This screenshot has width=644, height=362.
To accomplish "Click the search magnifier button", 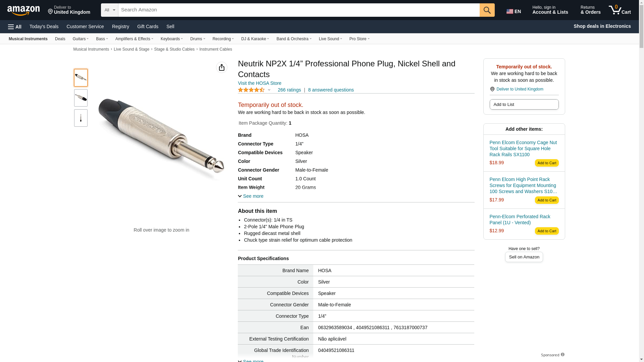I will (x=487, y=10).
